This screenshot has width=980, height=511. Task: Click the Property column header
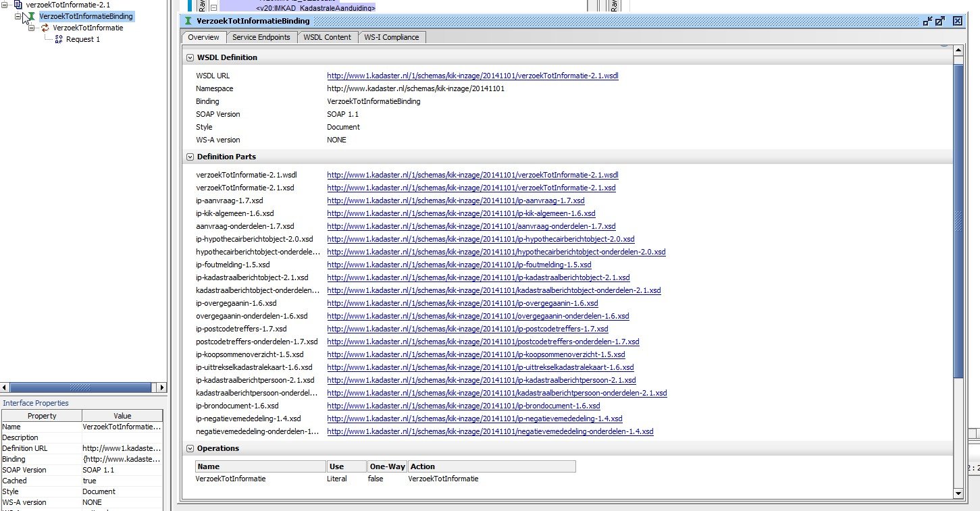pyautogui.click(x=42, y=416)
